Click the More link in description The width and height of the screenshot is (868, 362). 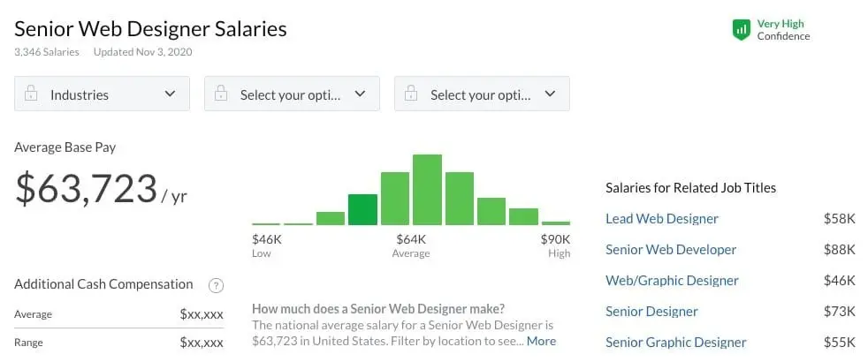[x=542, y=341]
